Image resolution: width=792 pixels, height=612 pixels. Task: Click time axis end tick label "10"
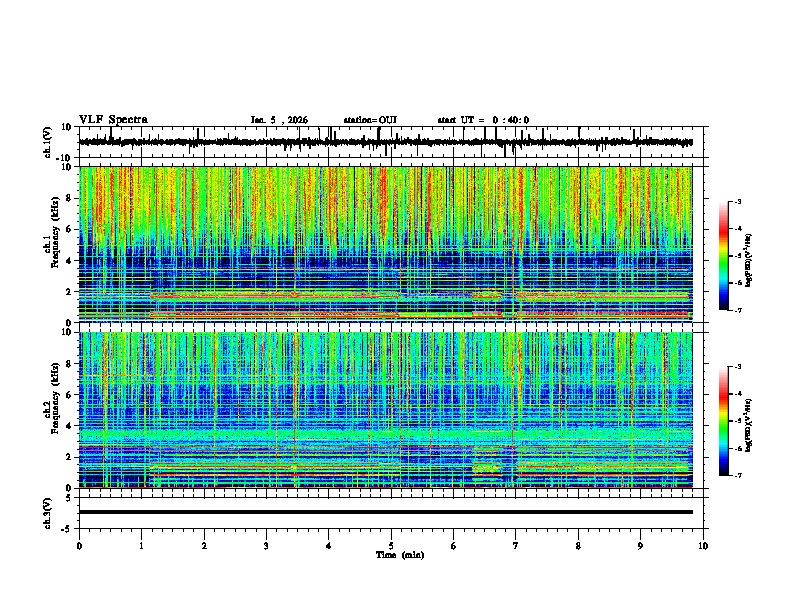(703, 546)
